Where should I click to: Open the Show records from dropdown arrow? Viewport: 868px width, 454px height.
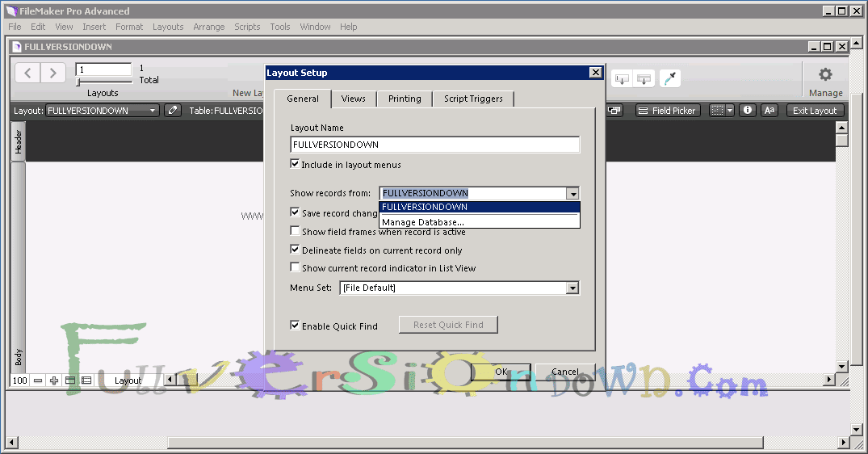[573, 194]
